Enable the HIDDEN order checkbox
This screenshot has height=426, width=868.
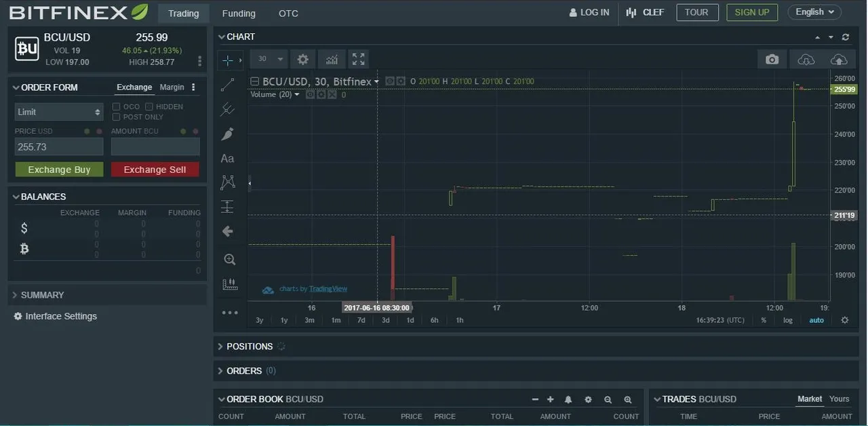tap(149, 106)
